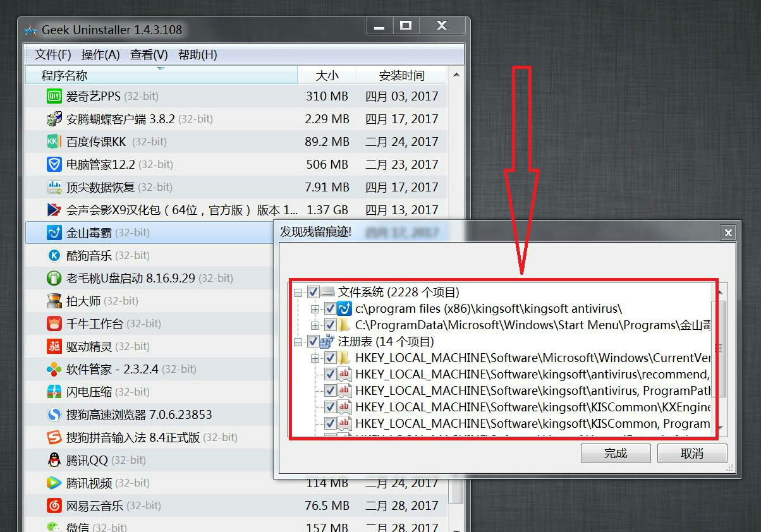Click the drive icon beside 文件系统
761x532 pixels.
(327, 292)
